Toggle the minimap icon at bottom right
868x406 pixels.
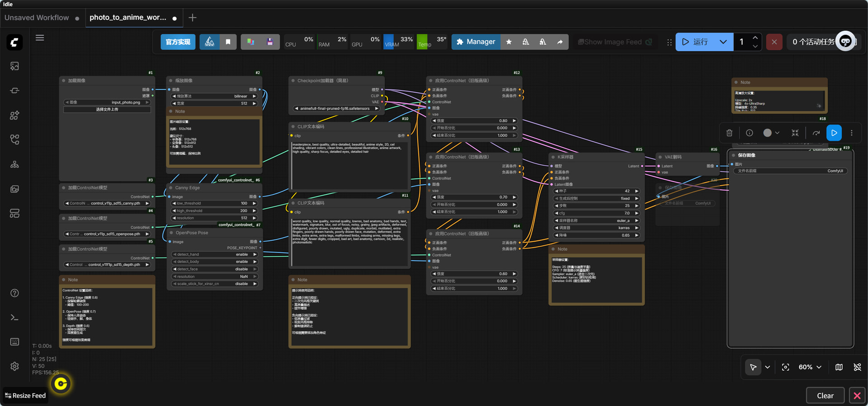839,367
